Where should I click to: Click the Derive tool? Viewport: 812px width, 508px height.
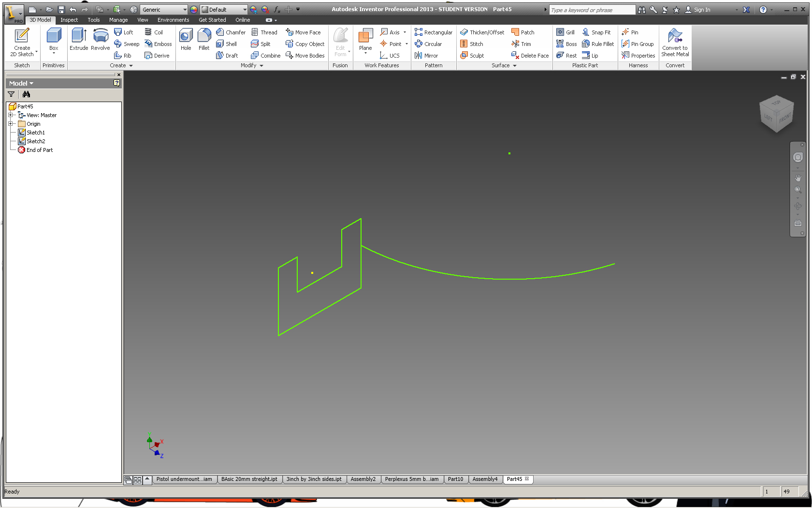[157, 55]
